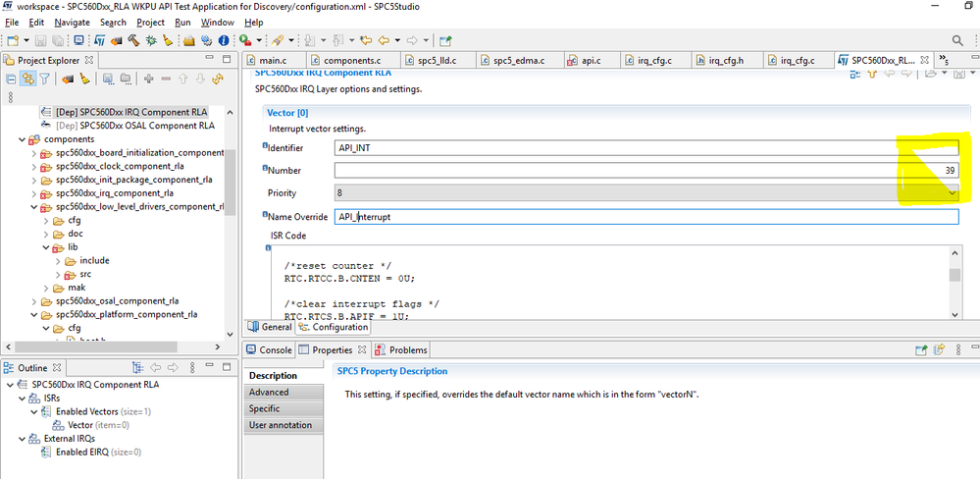This screenshot has height=479, width=980.
Task: Collapse Enabled Vectors in Outline
Action: click(x=33, y=411)
